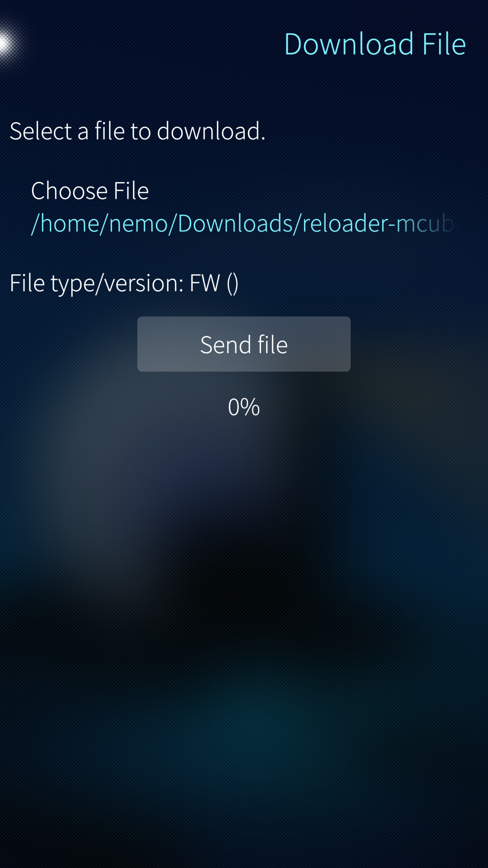
Task: Click the 'nemo' segment of the file path
Action: coord(138,223)
